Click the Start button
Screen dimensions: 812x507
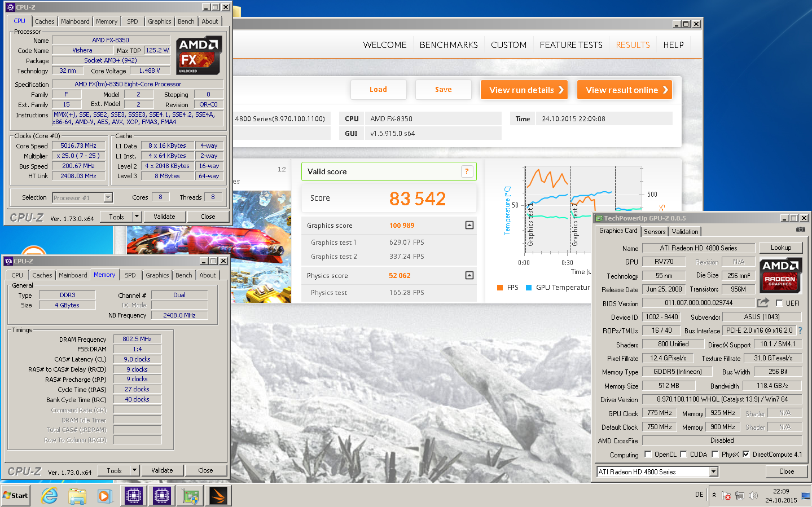(16, 496)
